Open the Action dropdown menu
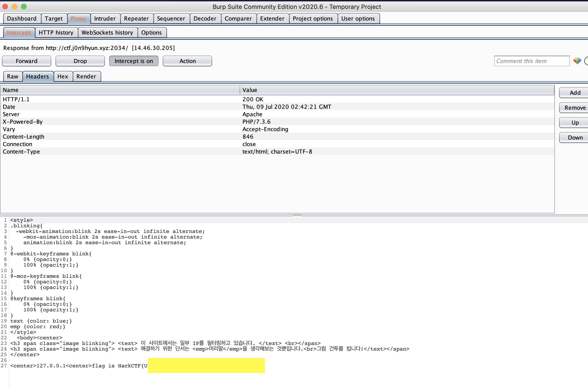 click(187, 61)
